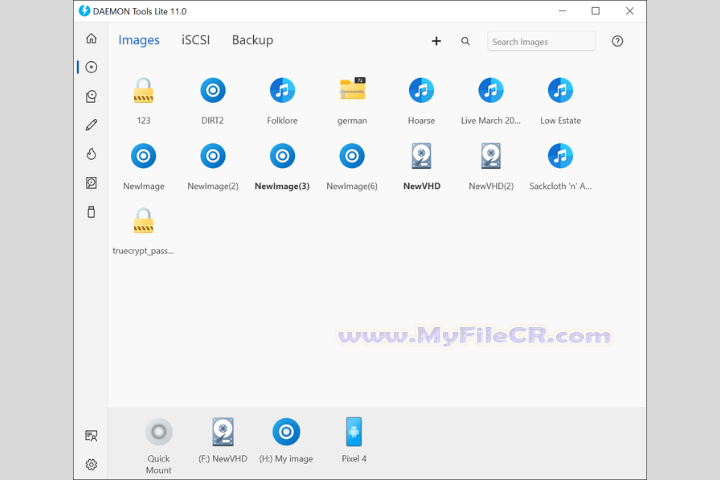The image size is (720, 480).
Task: Click the Quick Mount drive
Action: 159,432
